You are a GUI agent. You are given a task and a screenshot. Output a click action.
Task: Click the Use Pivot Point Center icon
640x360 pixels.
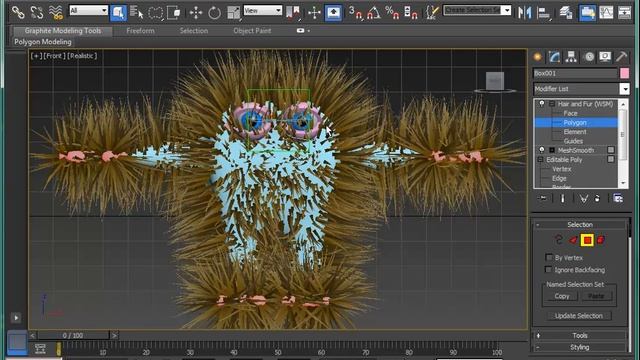click(x=293, y=13)
